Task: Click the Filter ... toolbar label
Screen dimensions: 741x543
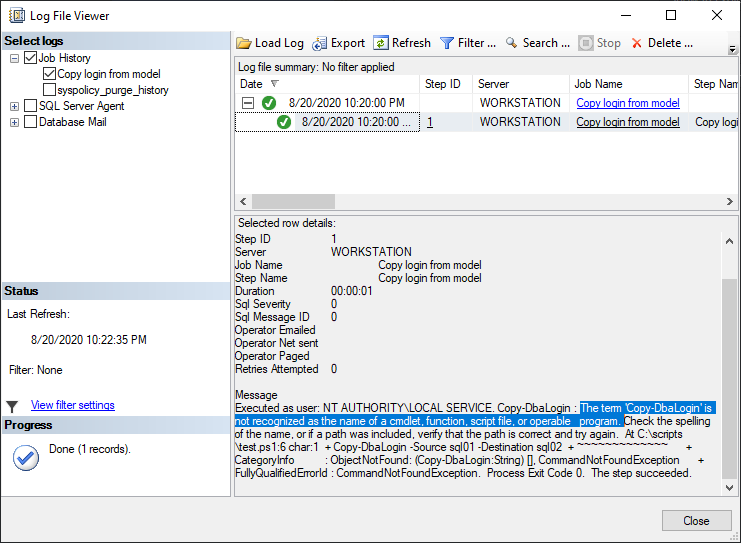Action: pos(477,43)
